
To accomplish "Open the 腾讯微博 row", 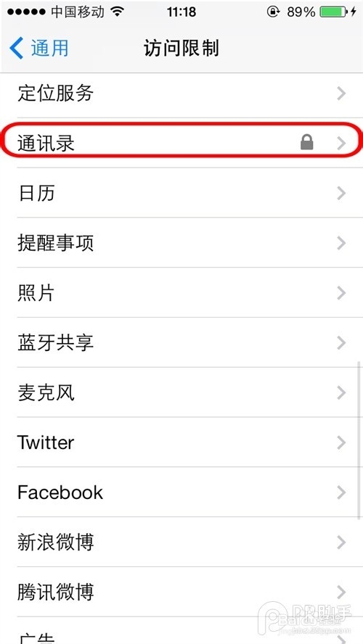I will tap(181, 592).
